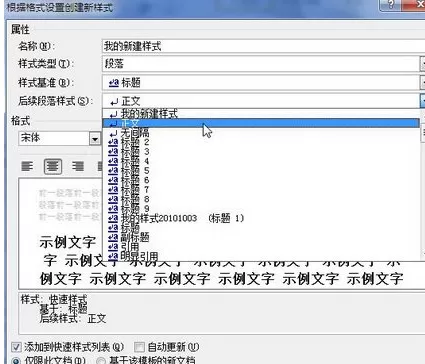Click the 宋体 font name box
This screenshot has height=364, width=425.
coord(54,138)
